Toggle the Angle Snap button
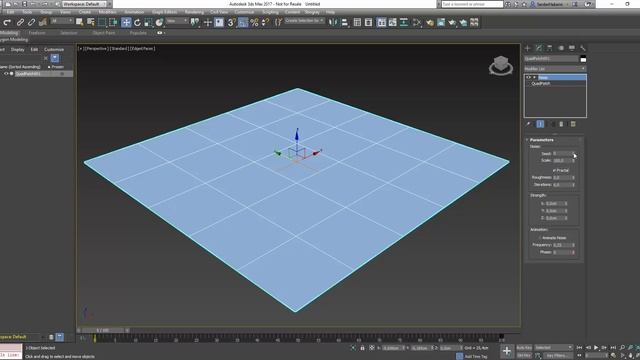640x360 pixels. (243, 22)
